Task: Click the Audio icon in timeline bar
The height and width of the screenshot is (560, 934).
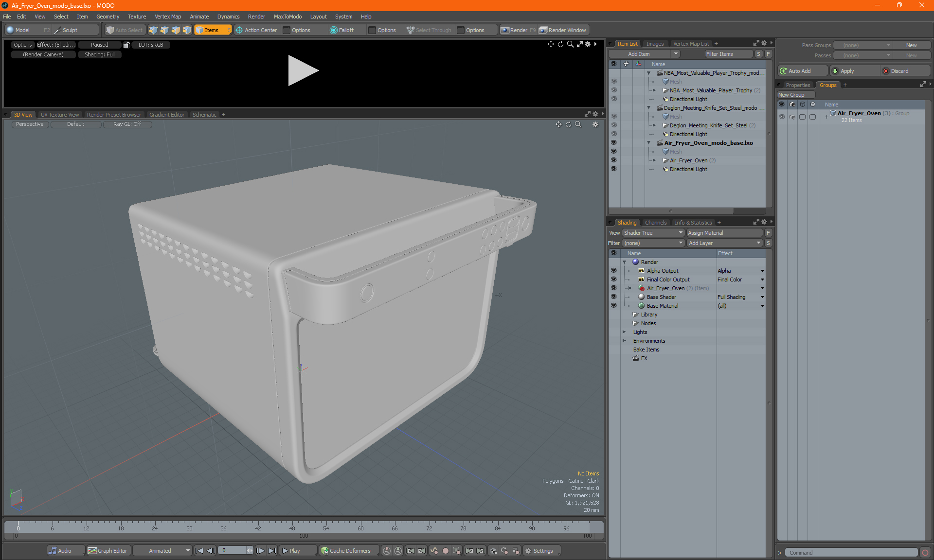Action: point(53,551)
